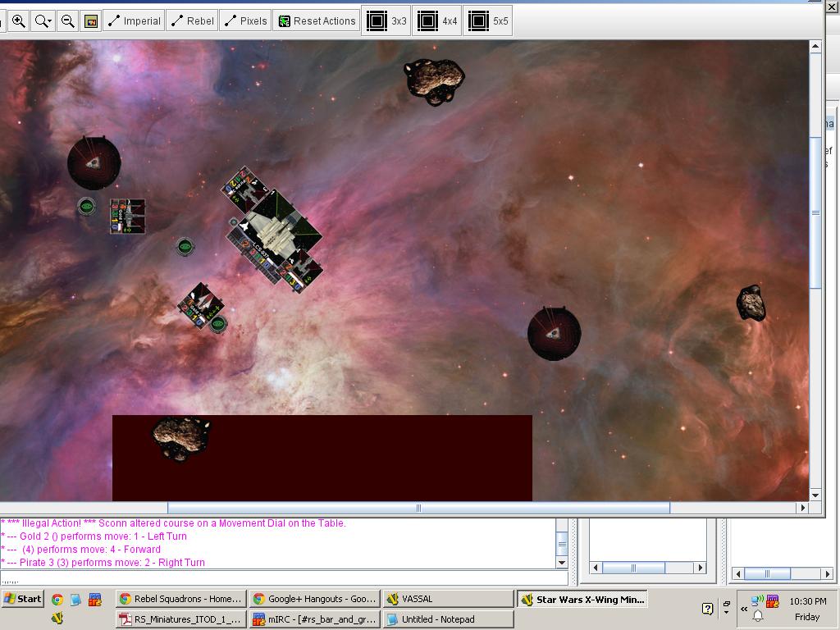Open the zoom level dropdown
The height and width of the screenshot is (630, 840).
click(43, 21)
